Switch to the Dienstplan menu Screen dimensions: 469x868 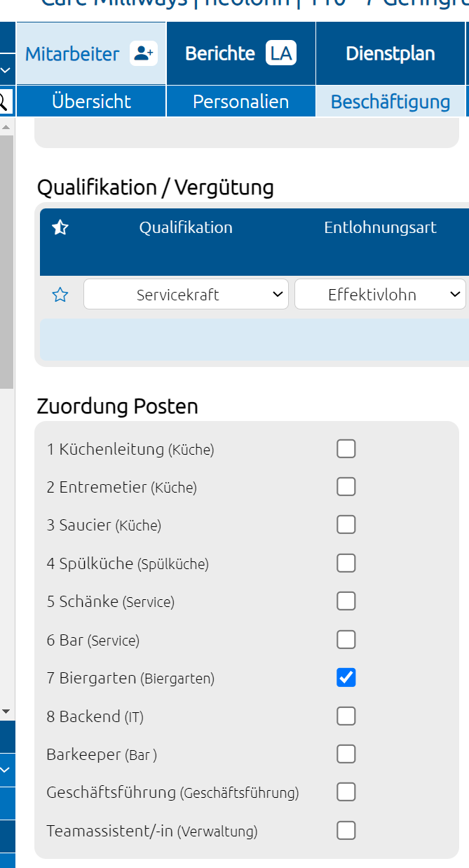point(390,53)
